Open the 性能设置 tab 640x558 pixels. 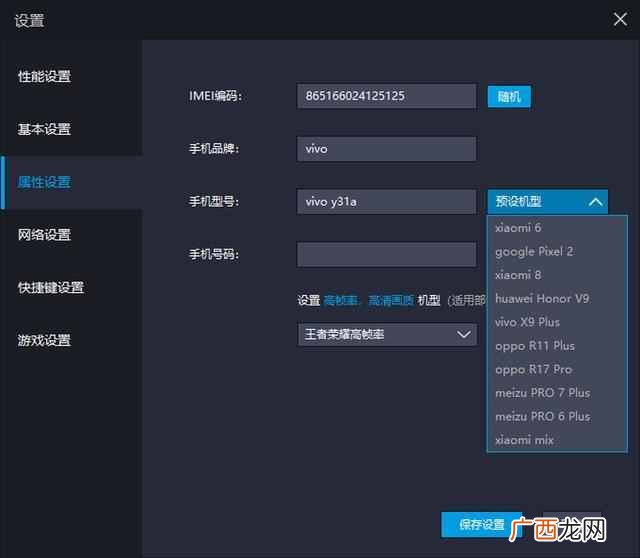tap(44, 76)
